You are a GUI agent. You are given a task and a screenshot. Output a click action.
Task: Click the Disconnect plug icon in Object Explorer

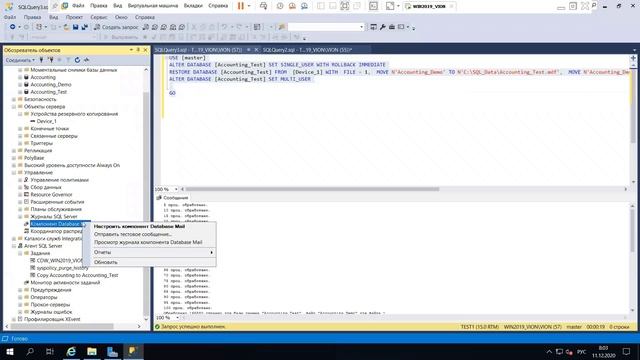coord(51,60)
